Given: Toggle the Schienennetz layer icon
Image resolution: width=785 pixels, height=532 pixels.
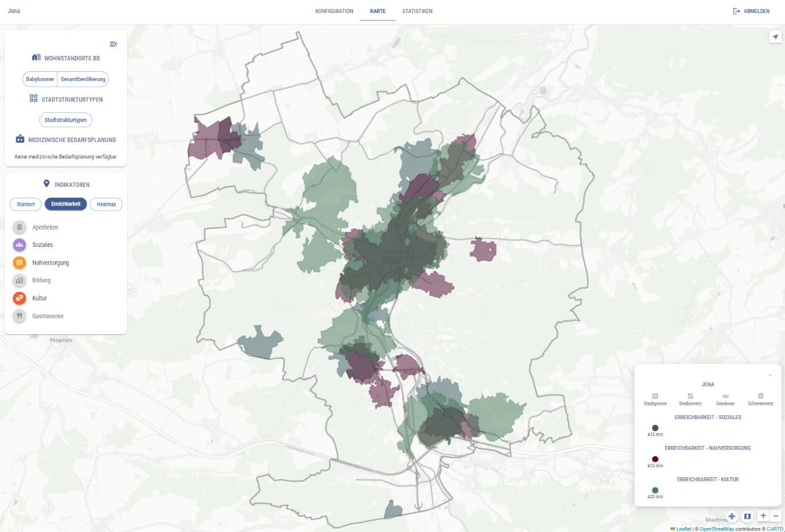Looking at the screenshot, I should pyautogui.click(x=760, y=396).
